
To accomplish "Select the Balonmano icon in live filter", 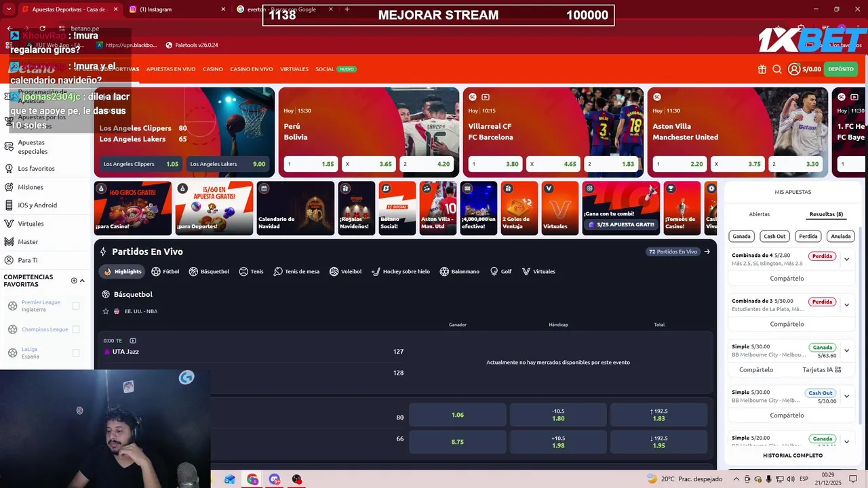I will point(444,272).
